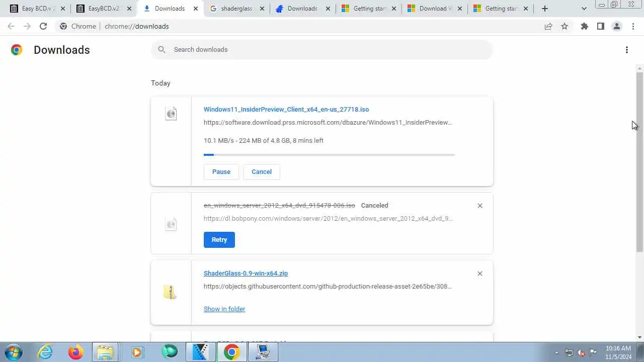
Task: Click the canceled ISO file icon
Action: click(x=171, y=224)
